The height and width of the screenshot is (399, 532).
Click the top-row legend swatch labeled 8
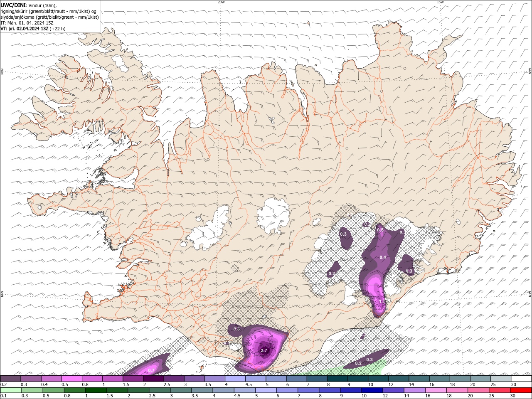(337, 379)
